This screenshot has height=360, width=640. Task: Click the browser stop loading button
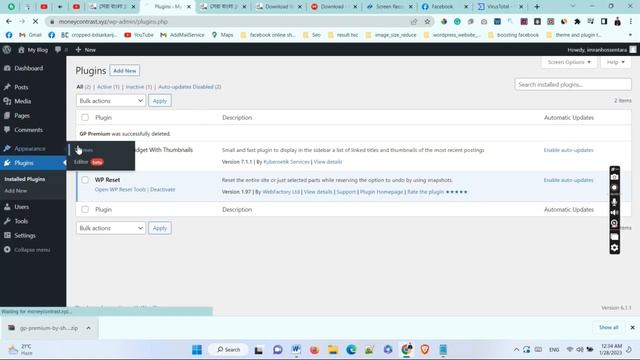point(35,22)
